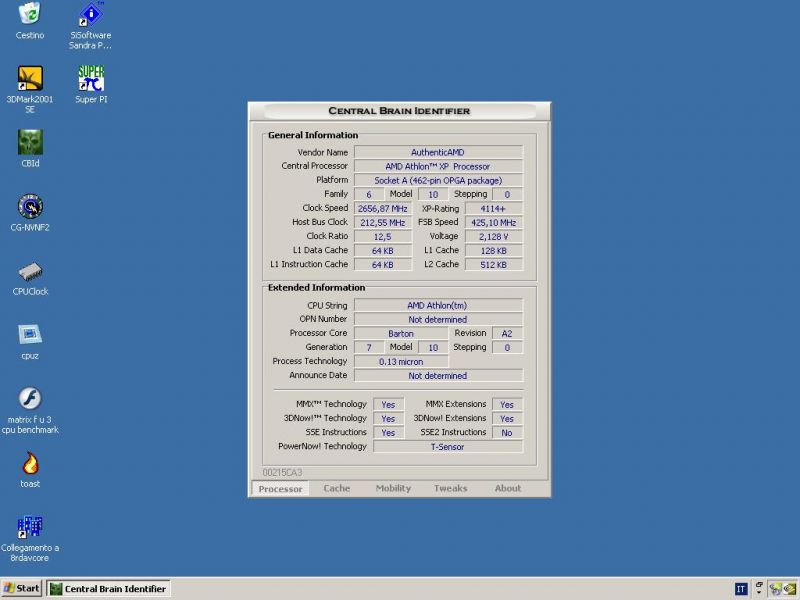Image resolution: width=800 pixels, height=600 pixels.
Task: Click the Windows Start button
Action: [x=21, y=588]
